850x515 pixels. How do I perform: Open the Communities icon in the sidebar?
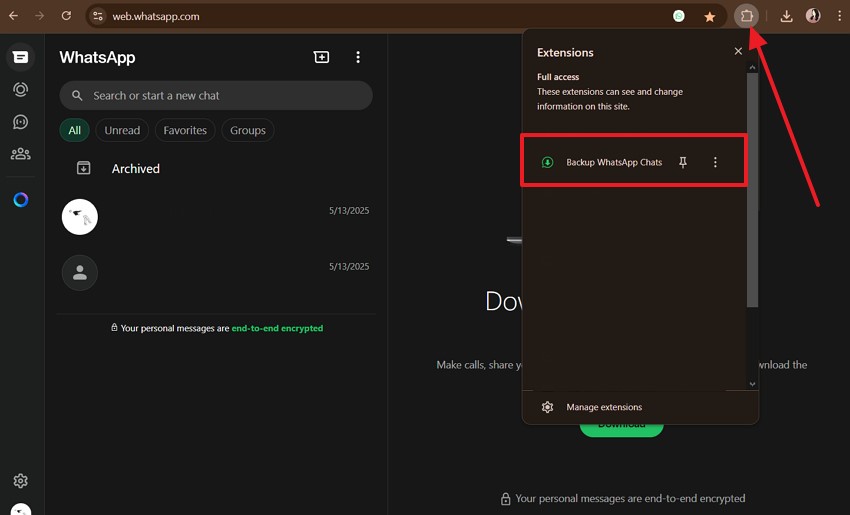[x=20, y=154]
